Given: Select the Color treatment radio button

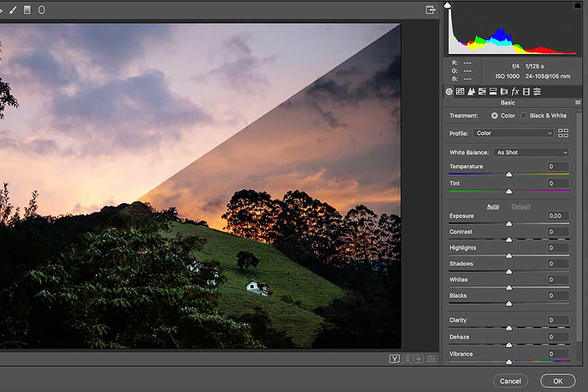Looking at the screenshot, I should 495,116.
